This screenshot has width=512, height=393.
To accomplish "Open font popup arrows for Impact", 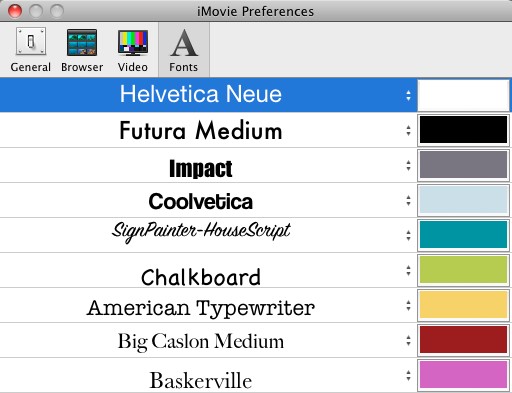I will pyautogui.click(x=408, y=166).
